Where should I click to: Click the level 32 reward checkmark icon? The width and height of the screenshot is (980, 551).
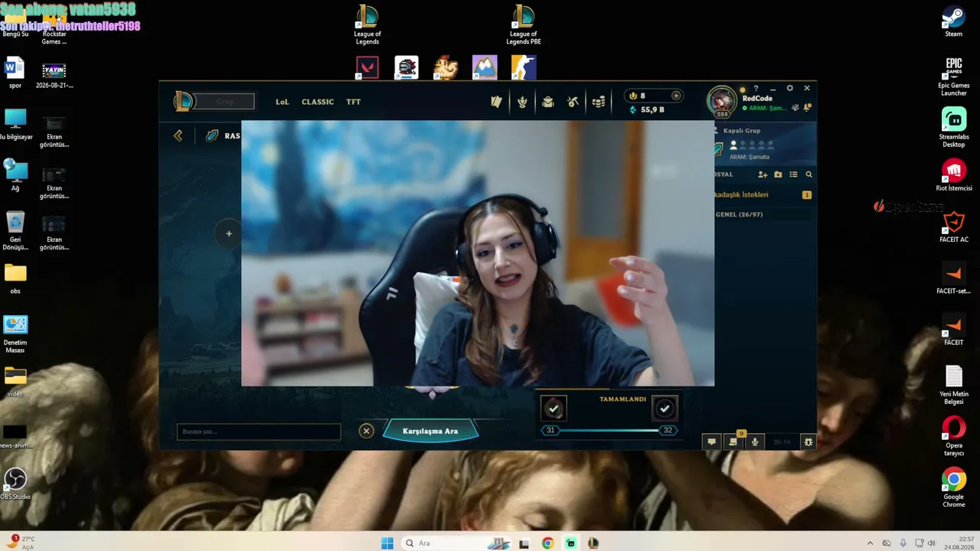pyautogui.click(x=664, y=409)
